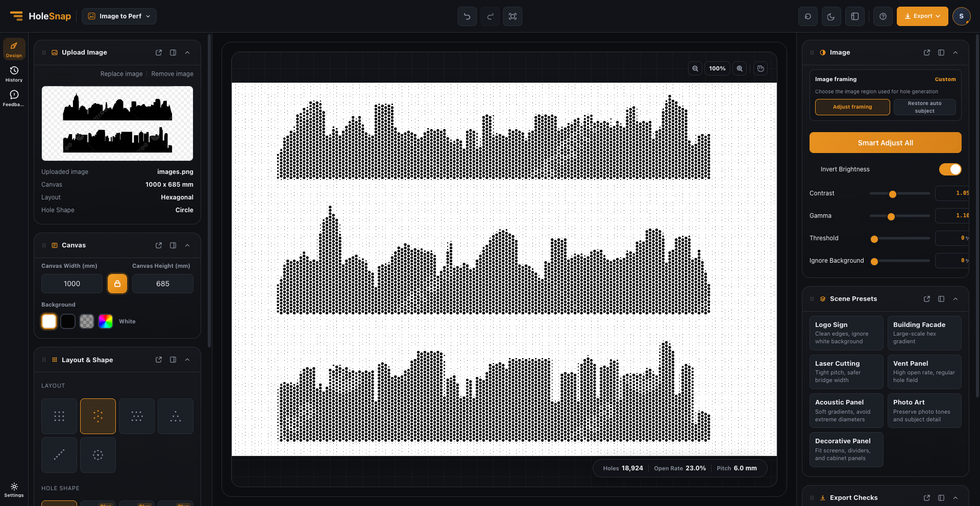Toggle the Invert Brightness switch
980x506 pixels.
pyautogui.click(x=950, y=169)
